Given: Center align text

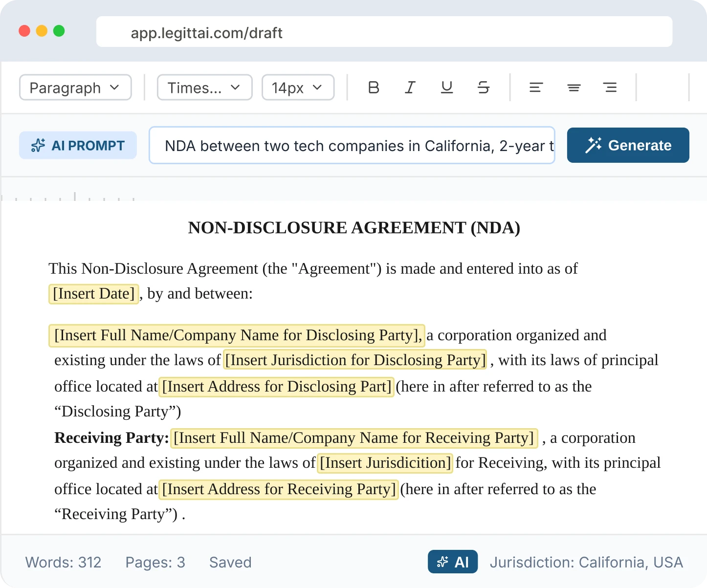Looking at the screenshot, I should click(x=574, y=87).
